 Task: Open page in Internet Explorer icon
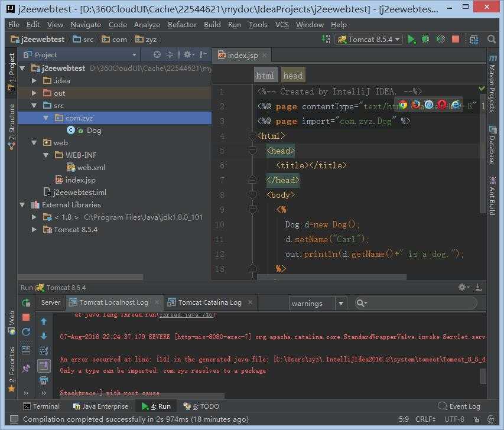456,105
